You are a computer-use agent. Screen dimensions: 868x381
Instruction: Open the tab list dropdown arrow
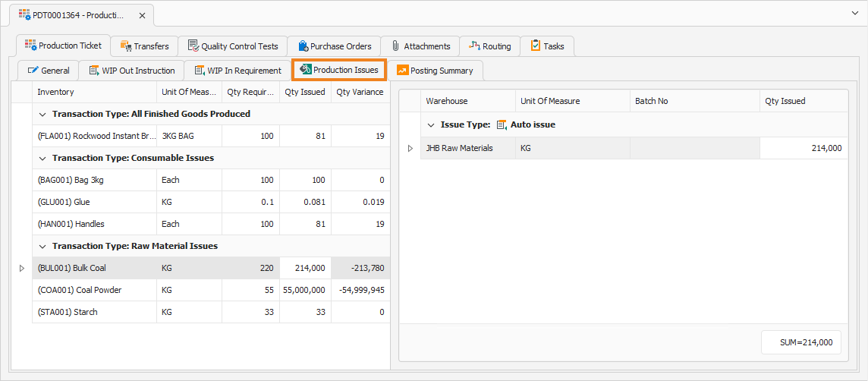pyautogui.click(x=854, y=14)
